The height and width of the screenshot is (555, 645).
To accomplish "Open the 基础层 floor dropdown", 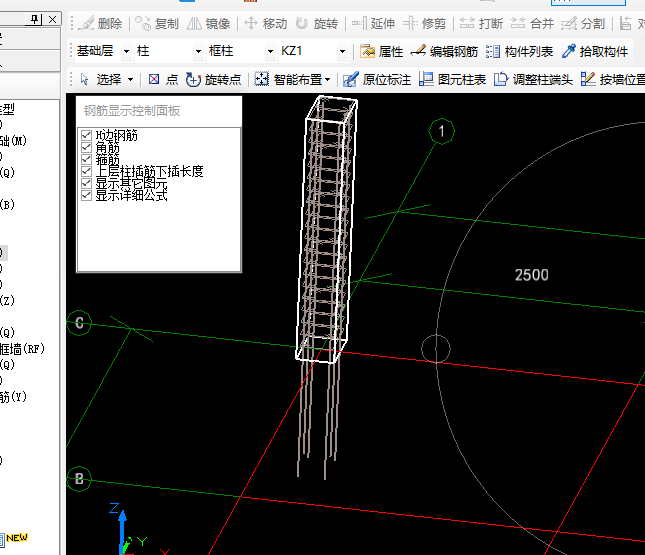I will [x=126, y=51].
